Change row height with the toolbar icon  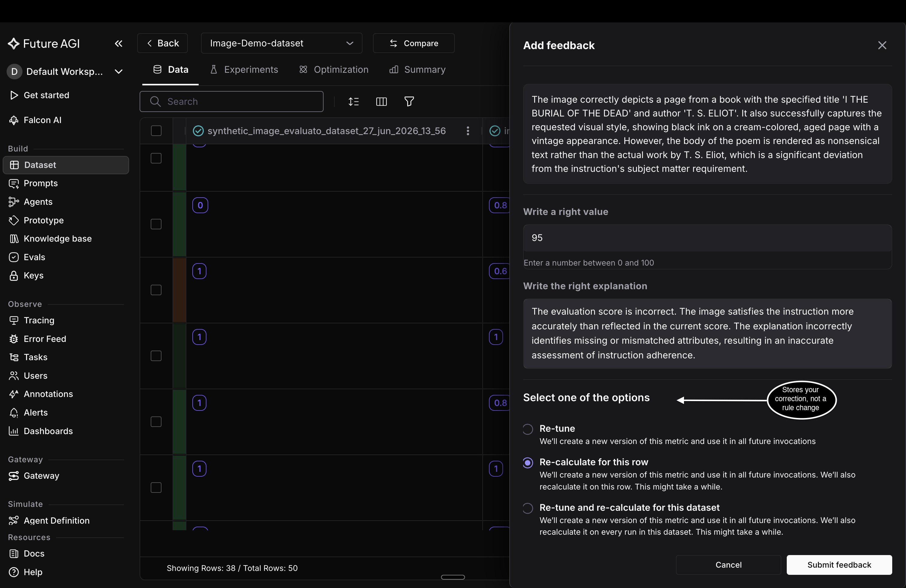354,101
